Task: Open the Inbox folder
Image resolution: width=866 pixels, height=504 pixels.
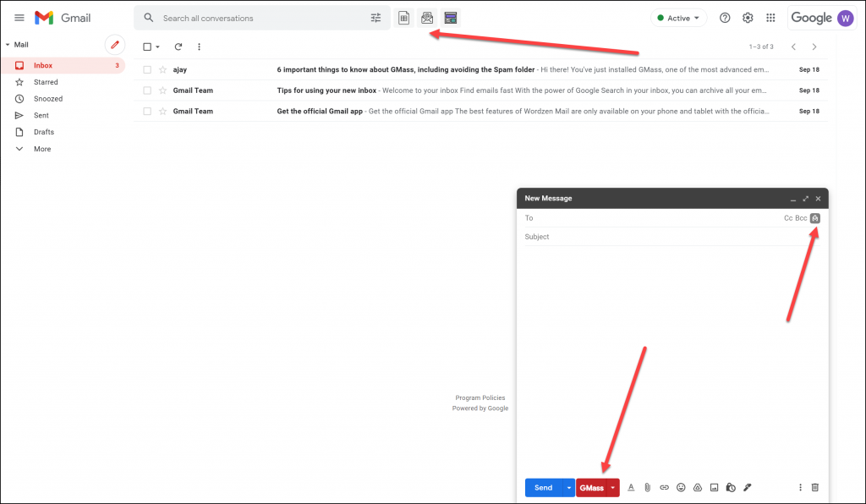Action: [x=63, y=66]
